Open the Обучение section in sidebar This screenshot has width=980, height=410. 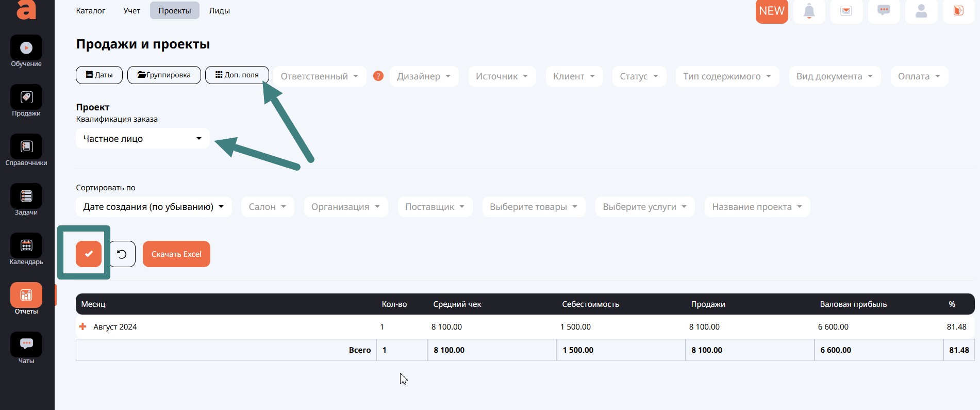coord(26,48)
